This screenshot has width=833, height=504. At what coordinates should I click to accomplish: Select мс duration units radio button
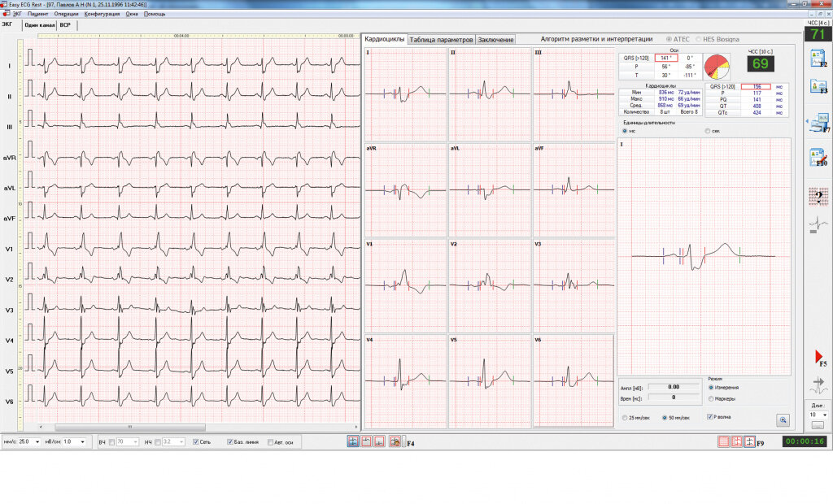click(x=625, y=131)
